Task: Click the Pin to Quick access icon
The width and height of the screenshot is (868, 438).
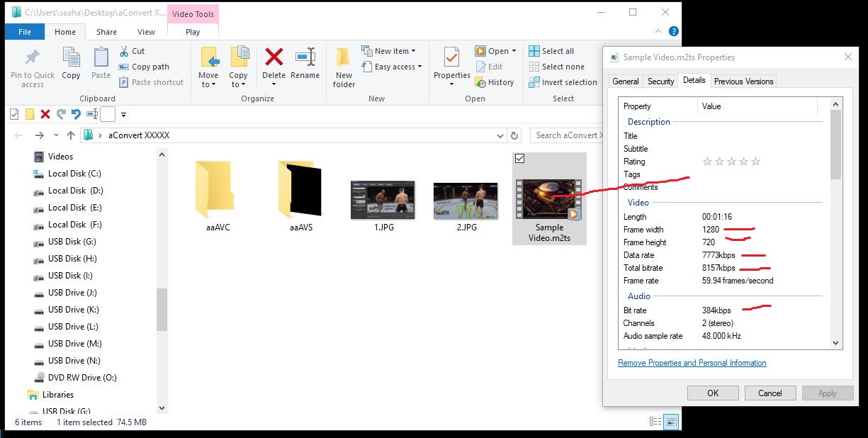Action: point(32,58)
